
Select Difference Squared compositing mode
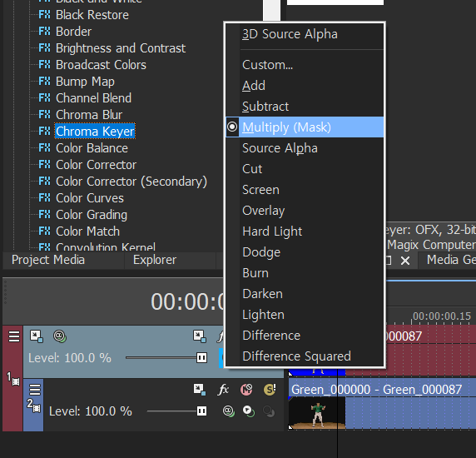coord(305,356)
